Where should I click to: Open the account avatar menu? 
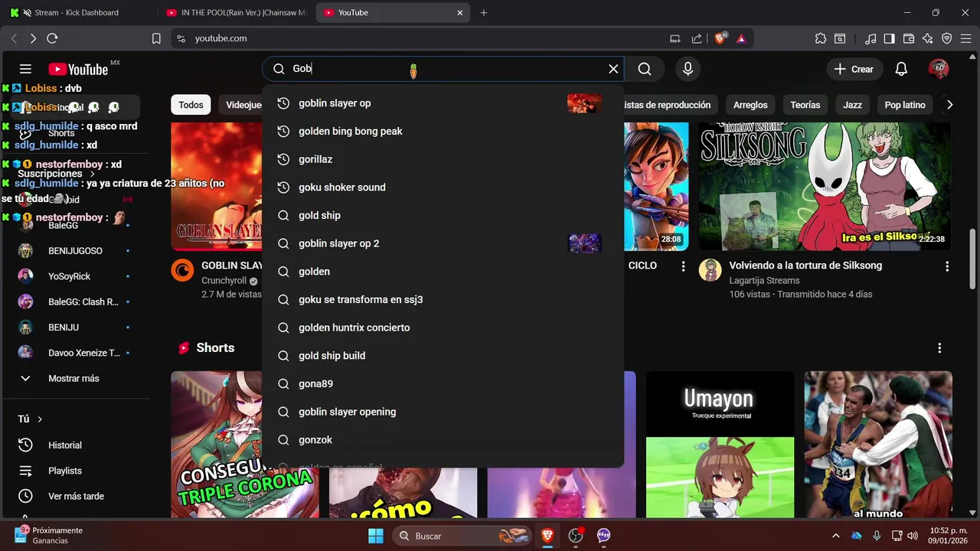pyautogui.click(x=939, y=69)
